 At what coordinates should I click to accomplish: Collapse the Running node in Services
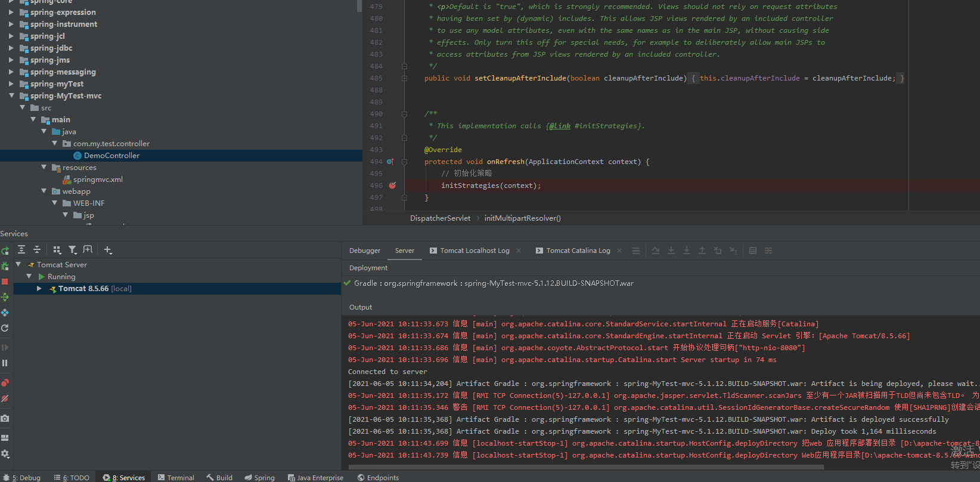click(29, 276)
